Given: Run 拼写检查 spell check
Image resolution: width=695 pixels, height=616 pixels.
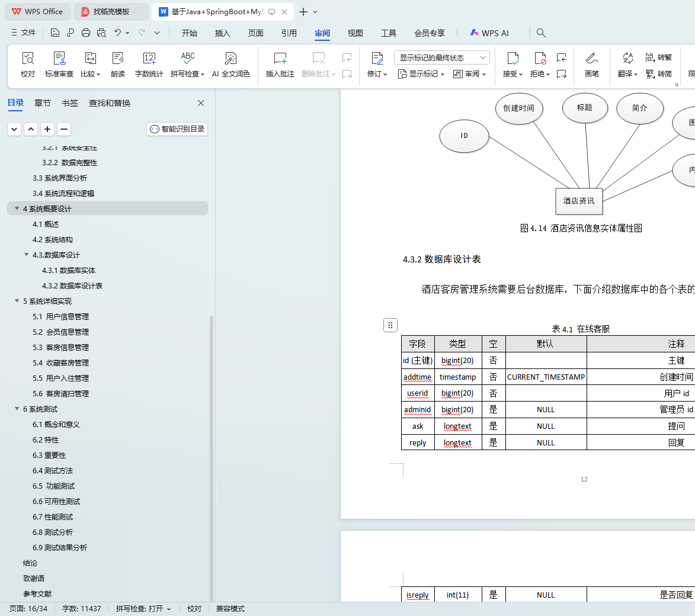Looking at the screenshot, I should tap(187, 65).
